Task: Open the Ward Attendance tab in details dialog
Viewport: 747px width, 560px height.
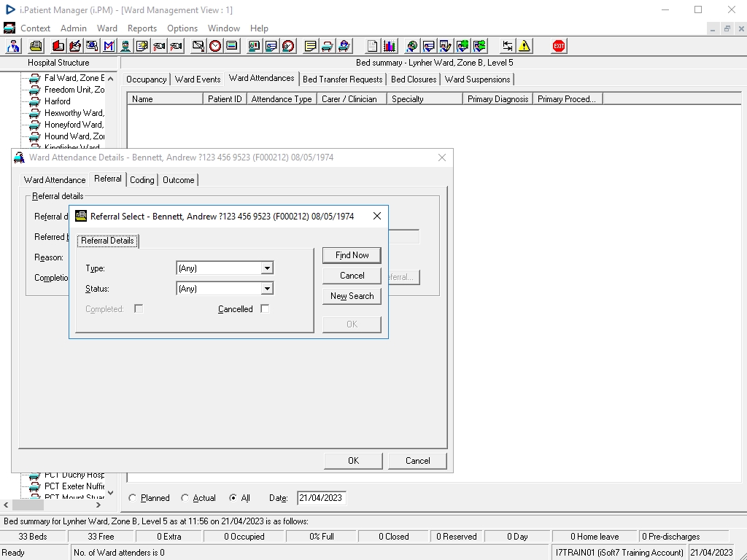Action: click(x=55, y=180)
